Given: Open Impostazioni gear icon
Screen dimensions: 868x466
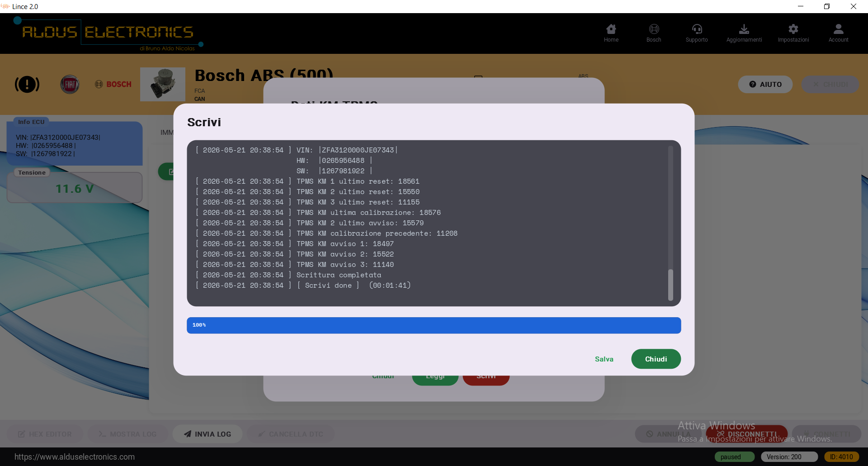Looking at the screenshot, I should (793, 33).
